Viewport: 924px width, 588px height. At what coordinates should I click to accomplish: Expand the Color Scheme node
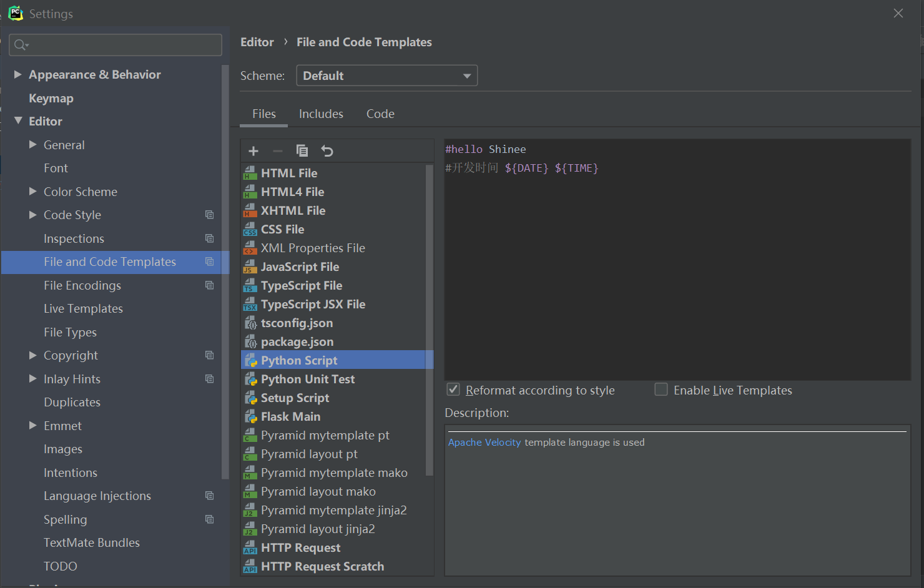pos(32,191)
